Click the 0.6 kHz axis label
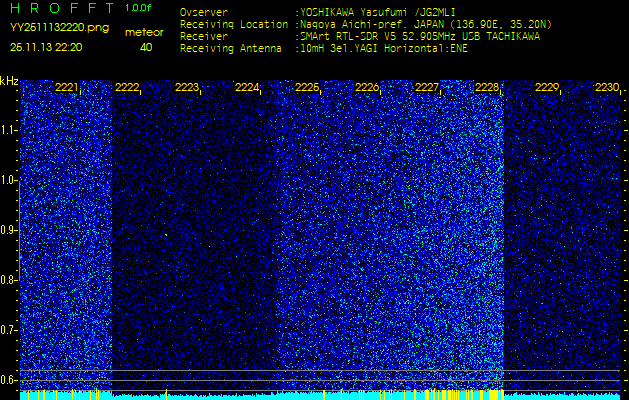This screenshot has height=400, width=629. point(8,380)
